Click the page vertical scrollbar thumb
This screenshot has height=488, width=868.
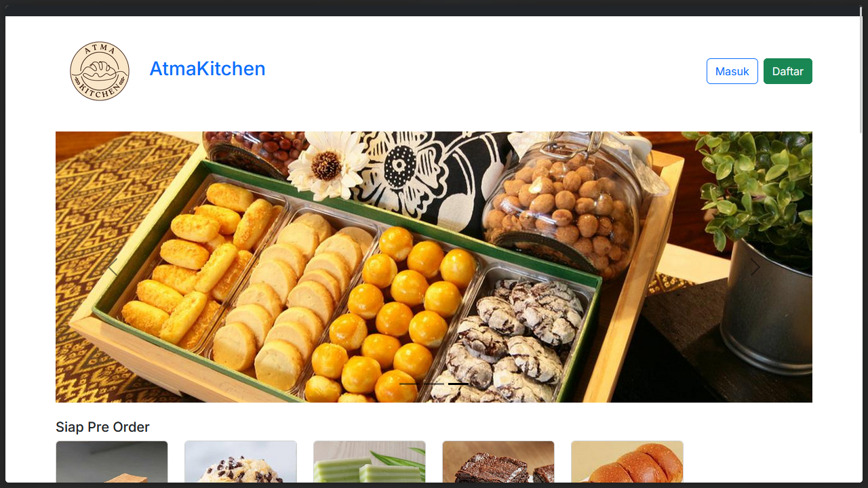click(861, 75)
